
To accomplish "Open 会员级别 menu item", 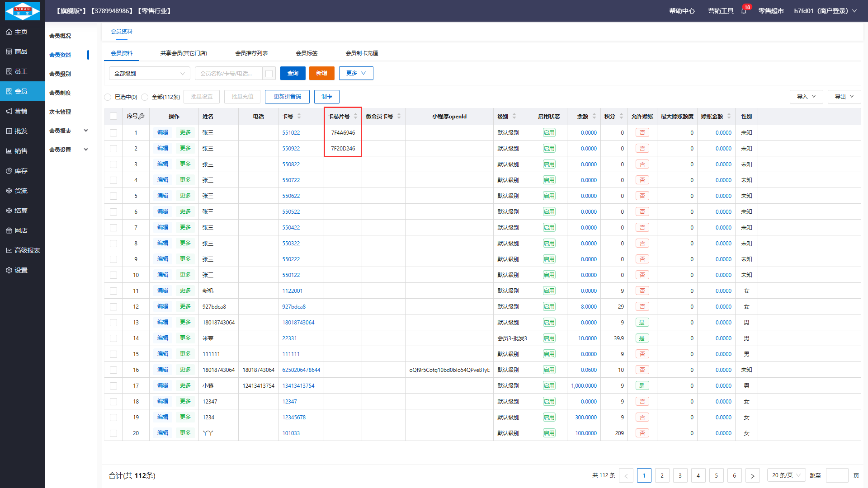I will [60, 74].
